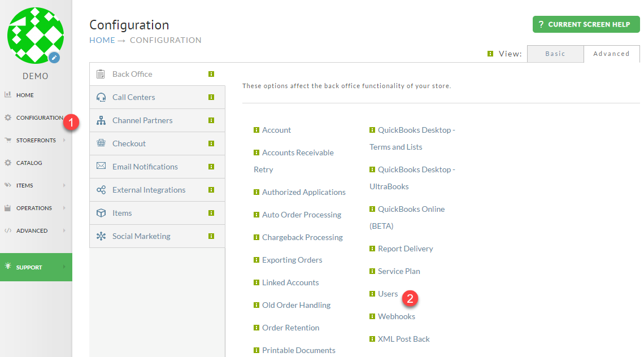Viewport: 644px width, 357px height.
Task: Click the CATALOG gear icon
Action: click(8, 163)
